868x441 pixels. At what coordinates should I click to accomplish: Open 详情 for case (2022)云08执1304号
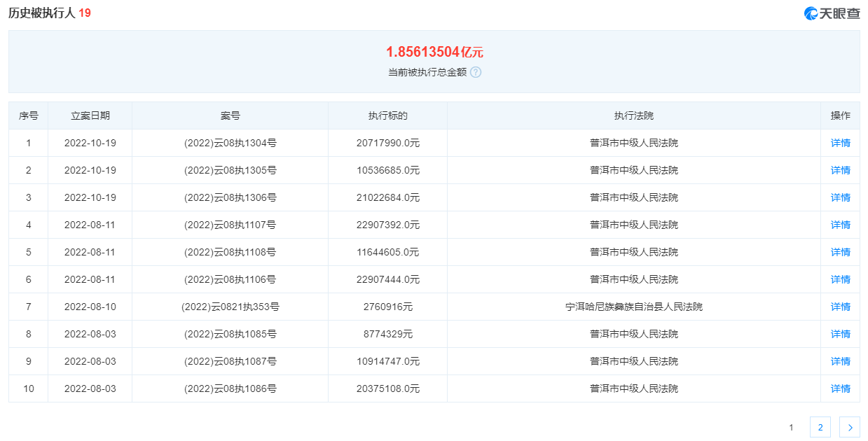[839, 143]
